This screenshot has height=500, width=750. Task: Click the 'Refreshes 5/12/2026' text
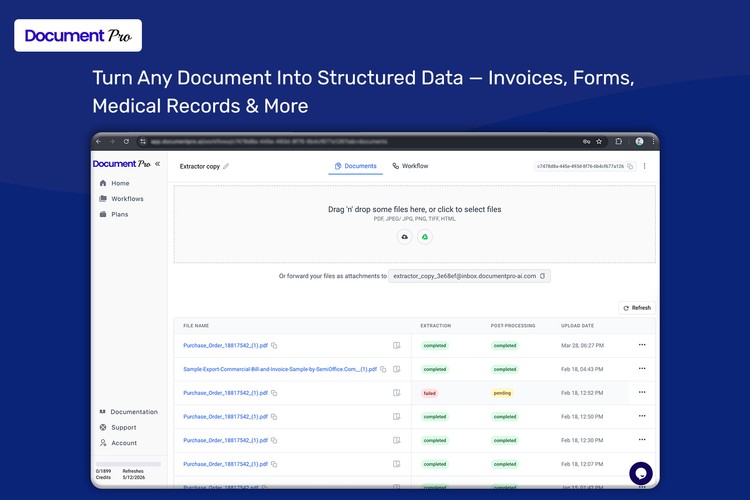click(x=133, y=474)
